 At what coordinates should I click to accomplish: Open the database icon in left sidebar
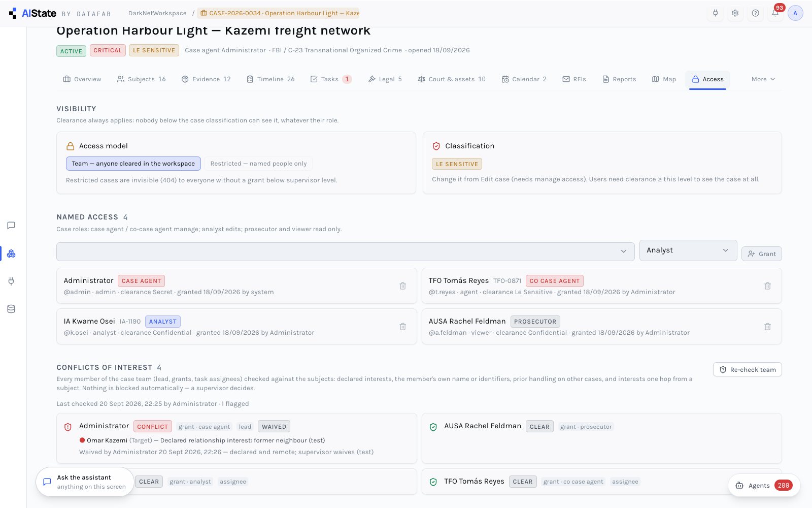pos(11,309)
